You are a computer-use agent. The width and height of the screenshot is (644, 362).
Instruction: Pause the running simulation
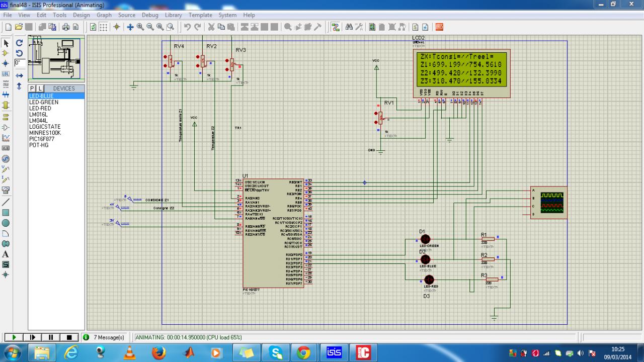[x=51, y=337]
